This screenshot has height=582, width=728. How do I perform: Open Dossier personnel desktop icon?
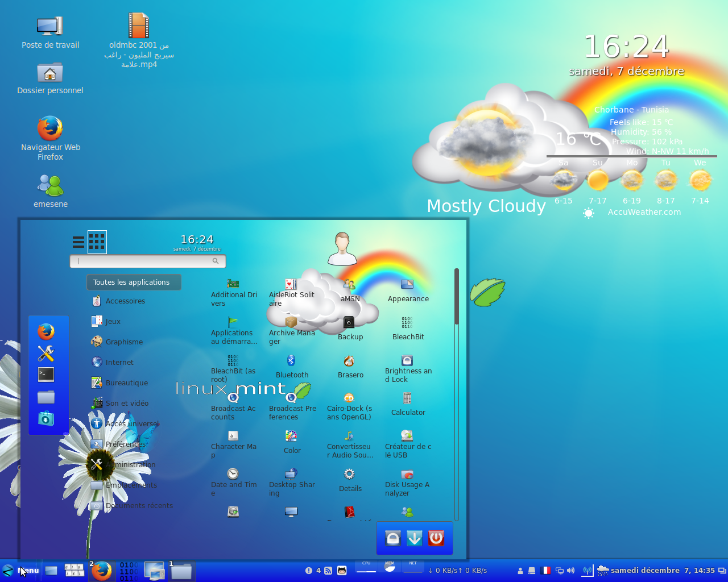coord(50,78)
